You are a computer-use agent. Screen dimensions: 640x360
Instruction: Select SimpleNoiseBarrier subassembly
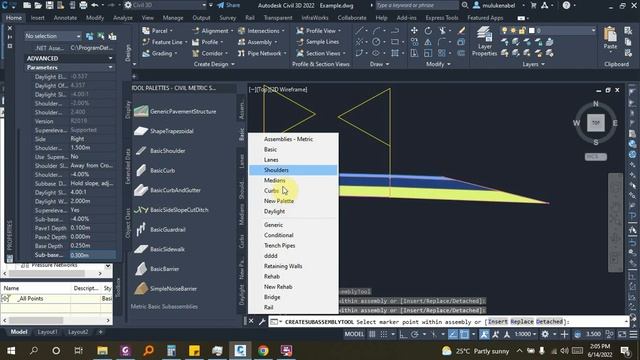click(x=166, y=288)
